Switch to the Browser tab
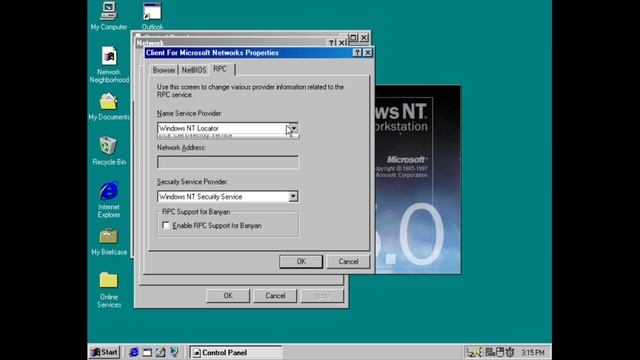Viewport: 640px width, 360px height. point(164,70)
